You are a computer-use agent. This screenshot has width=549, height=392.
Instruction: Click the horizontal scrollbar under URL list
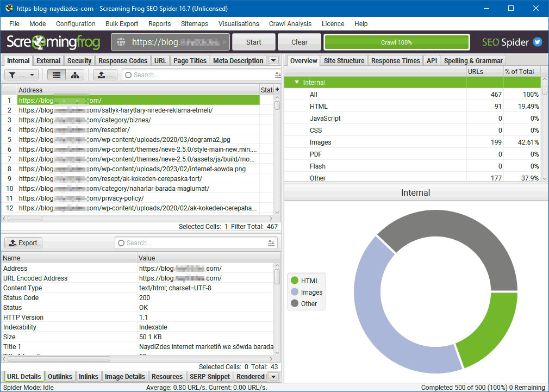[x=25, y=219]
